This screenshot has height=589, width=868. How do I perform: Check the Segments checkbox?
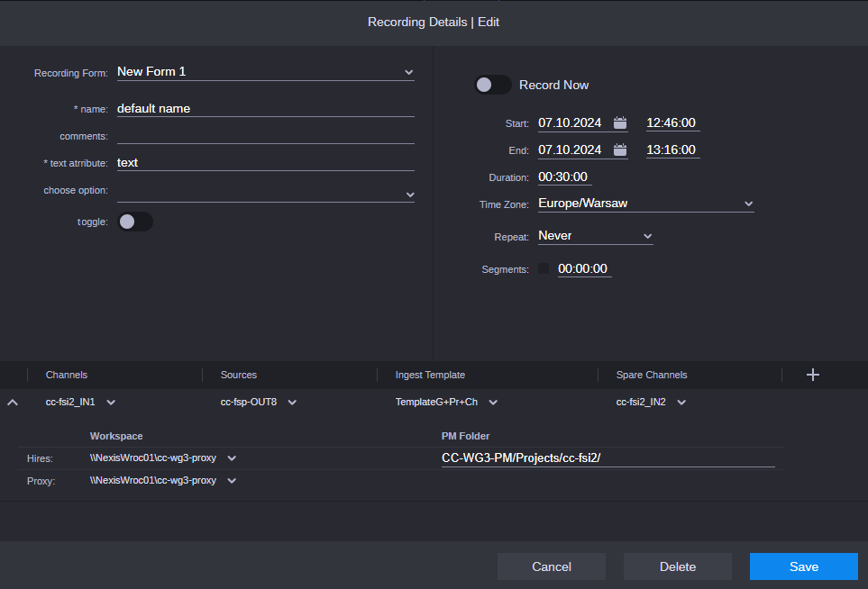[x=544, y=268]
